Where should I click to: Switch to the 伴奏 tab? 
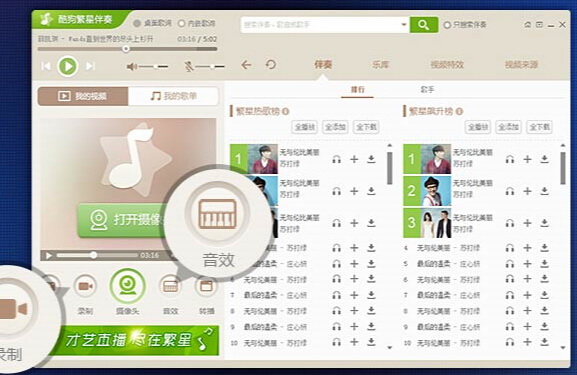(323, 65)
